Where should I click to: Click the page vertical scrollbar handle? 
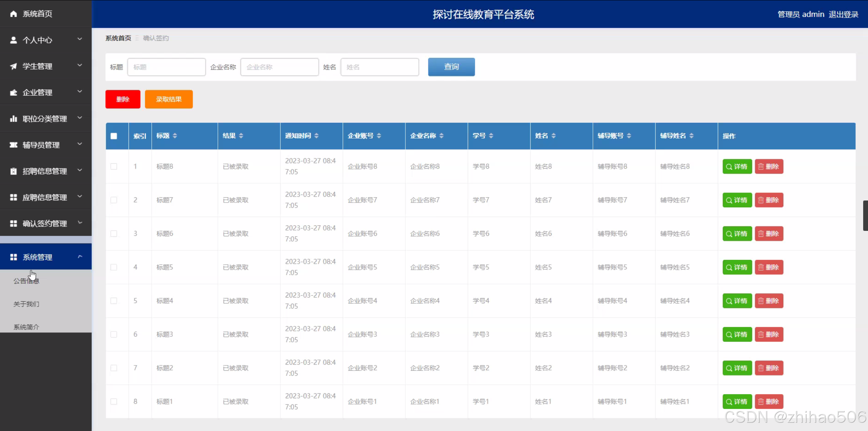[865, 215]
